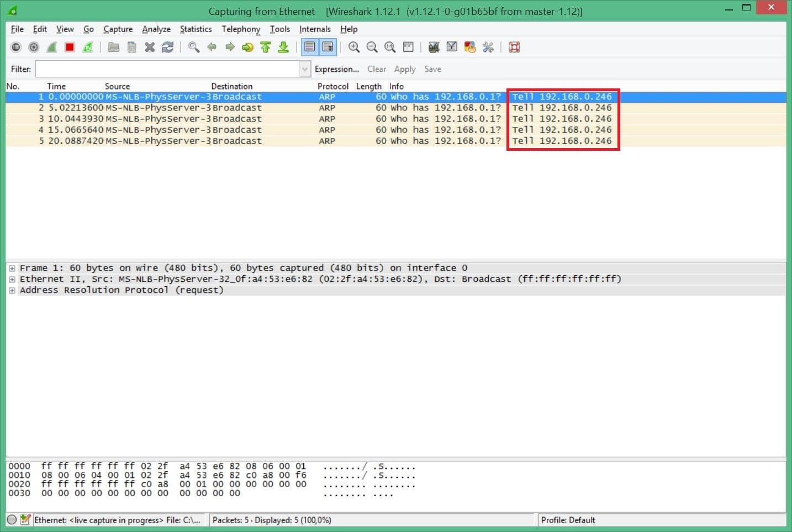Expand the Ethernet II tree node
Image resolution: width=792 pixels, height=532 pixels.
12,279
